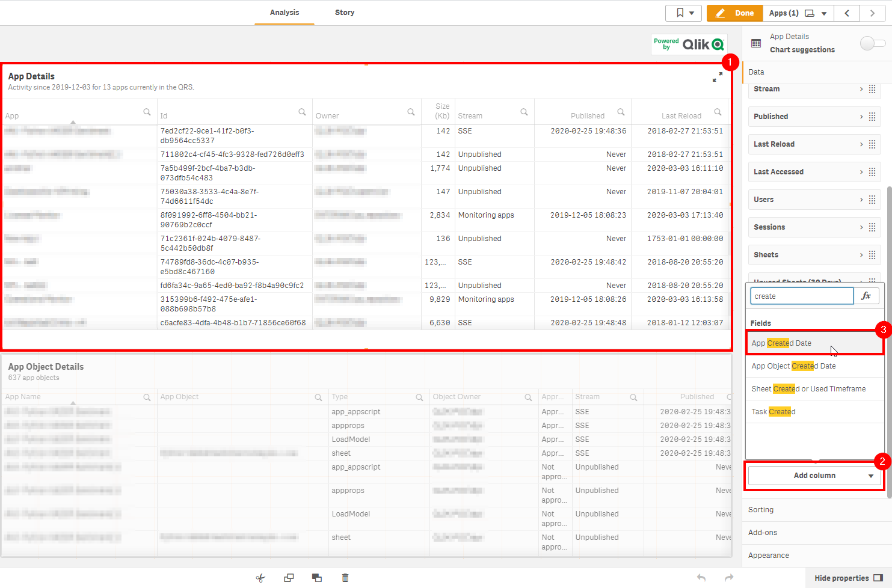The width and height of the screenshot is (892, 588).
Task: Click the undo arrow icon
Action: (701, 578)
